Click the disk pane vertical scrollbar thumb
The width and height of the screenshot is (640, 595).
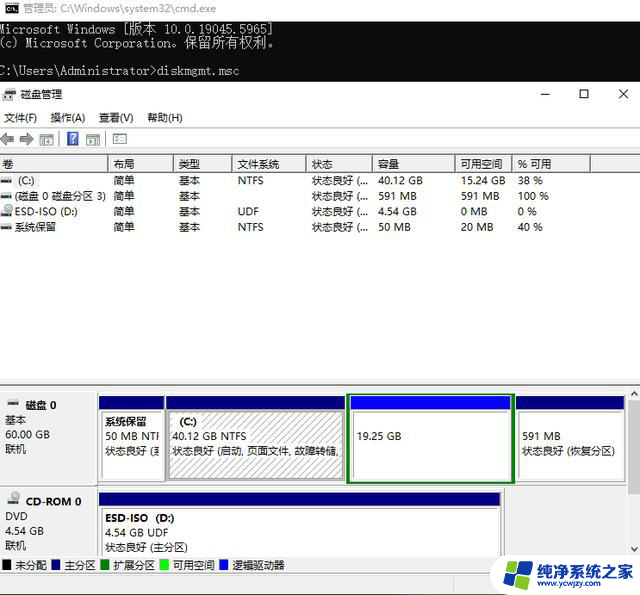(634, 447)
